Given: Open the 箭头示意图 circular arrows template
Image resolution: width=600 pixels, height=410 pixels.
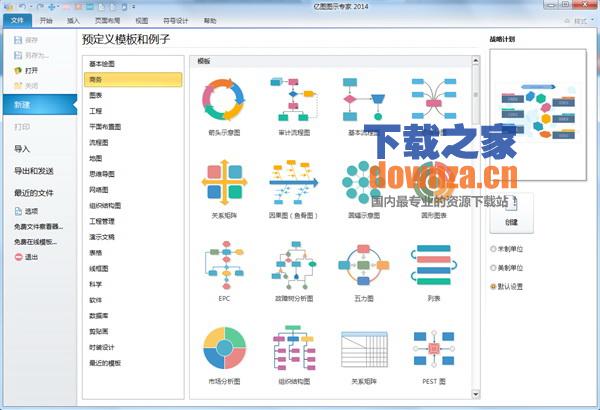Looking at the screenshot, I should tap(224, 100).
